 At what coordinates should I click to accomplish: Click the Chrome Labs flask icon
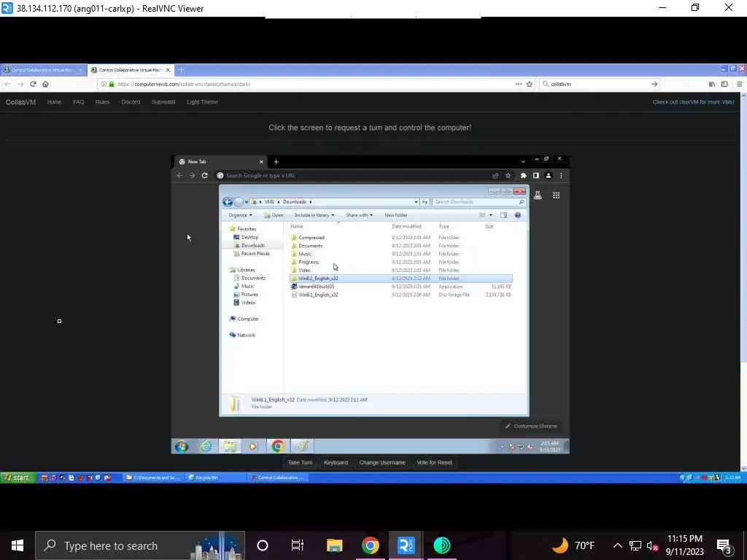(x=538, y=195)
